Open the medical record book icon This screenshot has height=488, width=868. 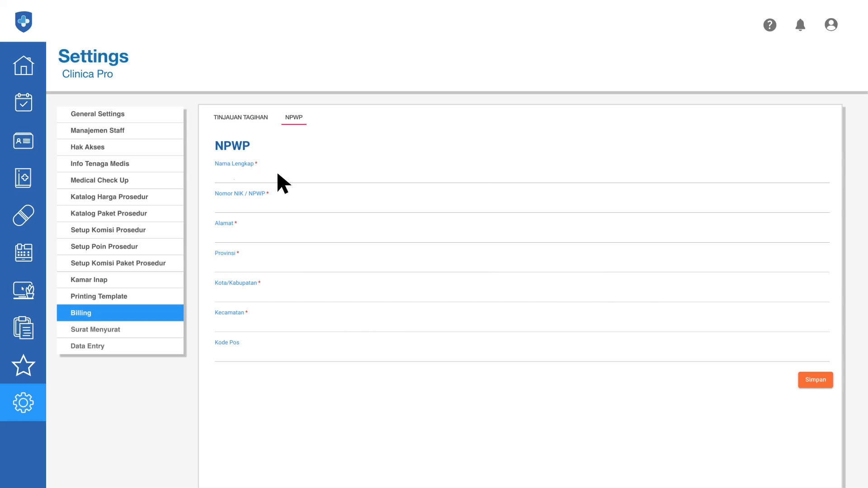coord(23,178)
